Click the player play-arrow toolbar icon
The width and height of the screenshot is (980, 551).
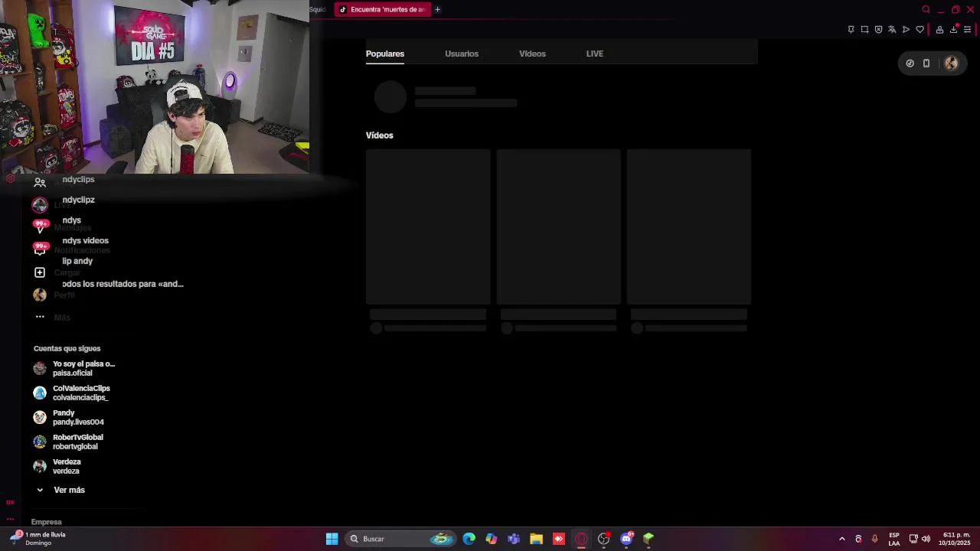tap(906, 29)
